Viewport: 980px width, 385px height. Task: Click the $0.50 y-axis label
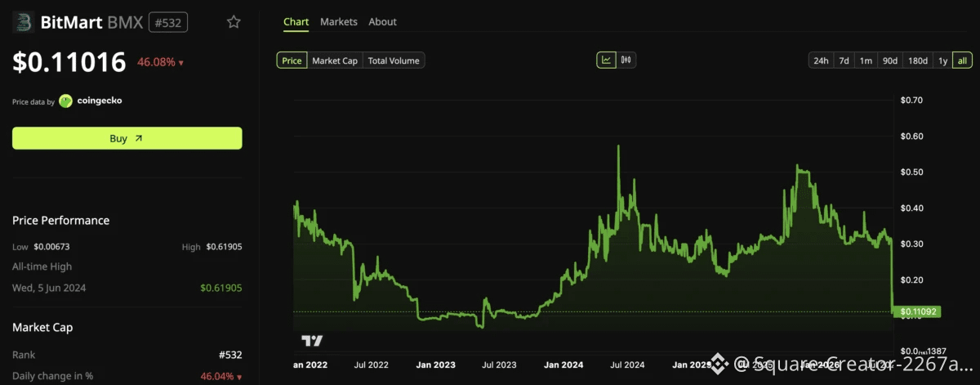tap(911, 172)
